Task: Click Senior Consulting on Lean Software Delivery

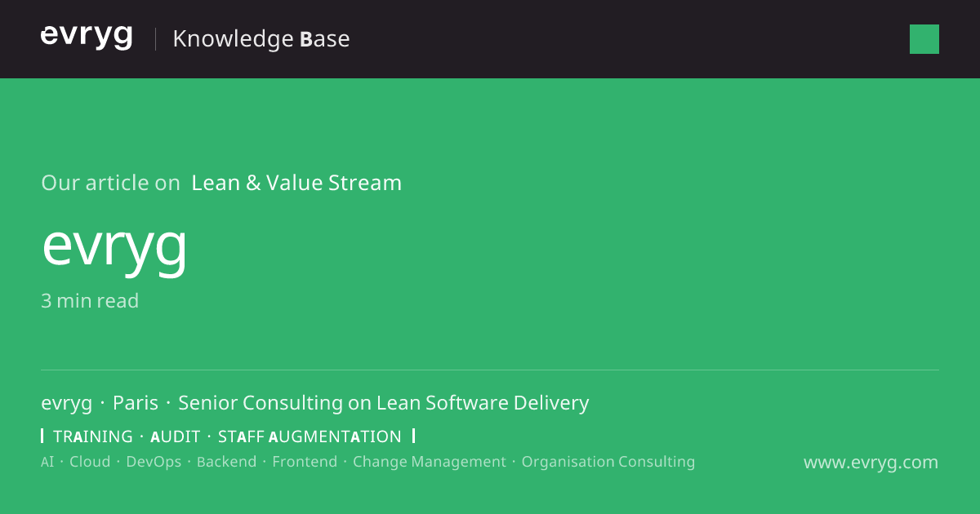Action: [x=384, y=403]
